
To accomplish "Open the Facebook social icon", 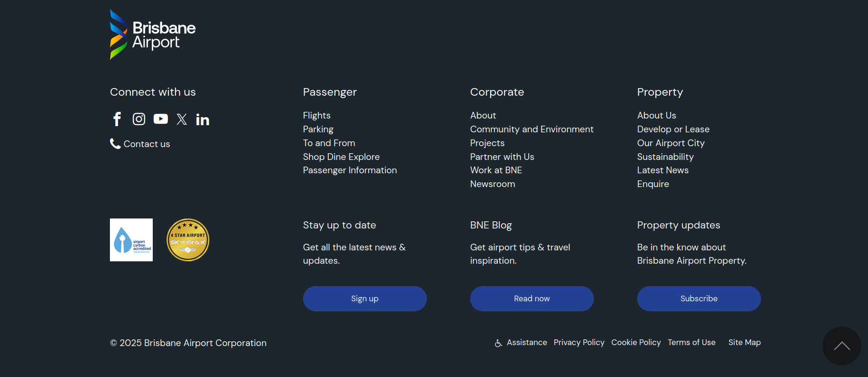I will [117, 119].
